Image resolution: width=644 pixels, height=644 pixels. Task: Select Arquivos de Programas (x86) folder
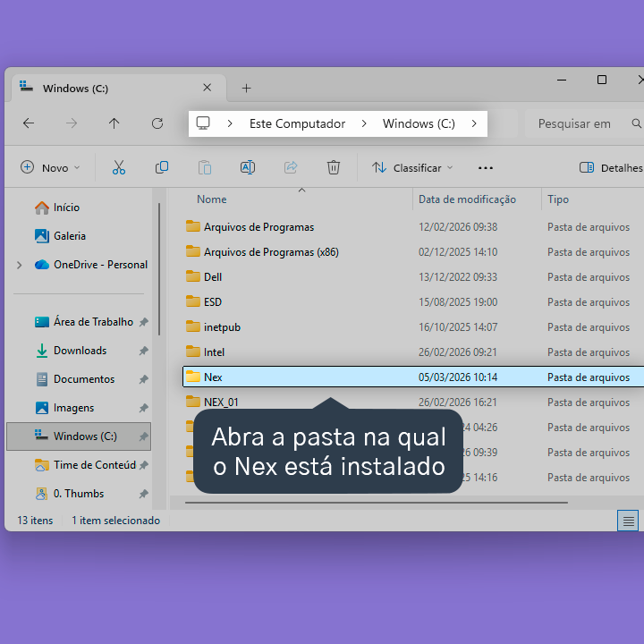tap(262, 252)
